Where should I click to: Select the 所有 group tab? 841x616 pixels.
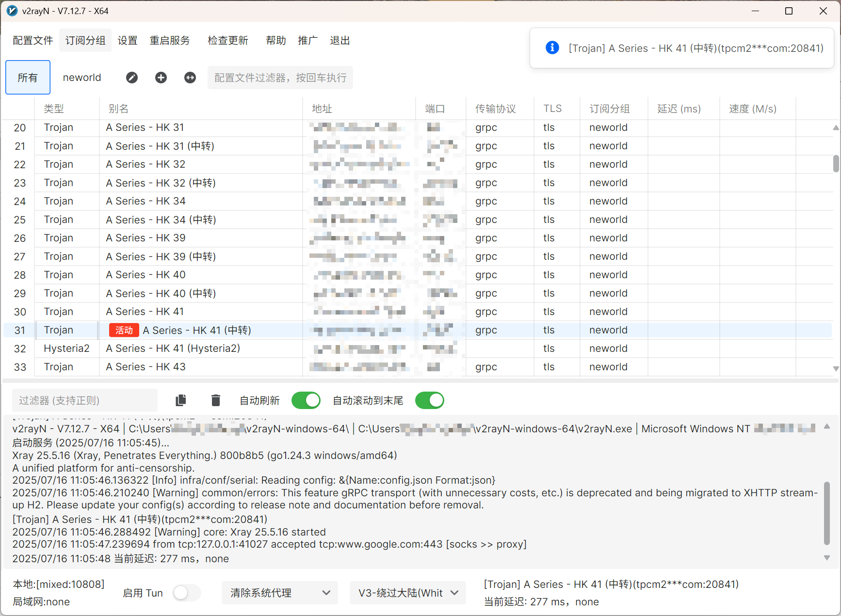(28, 77)
